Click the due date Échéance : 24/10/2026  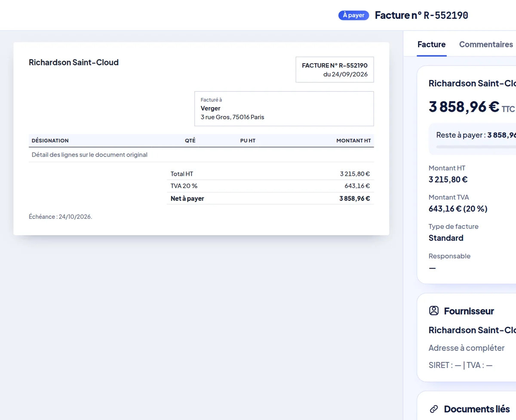tap(60, 217)
